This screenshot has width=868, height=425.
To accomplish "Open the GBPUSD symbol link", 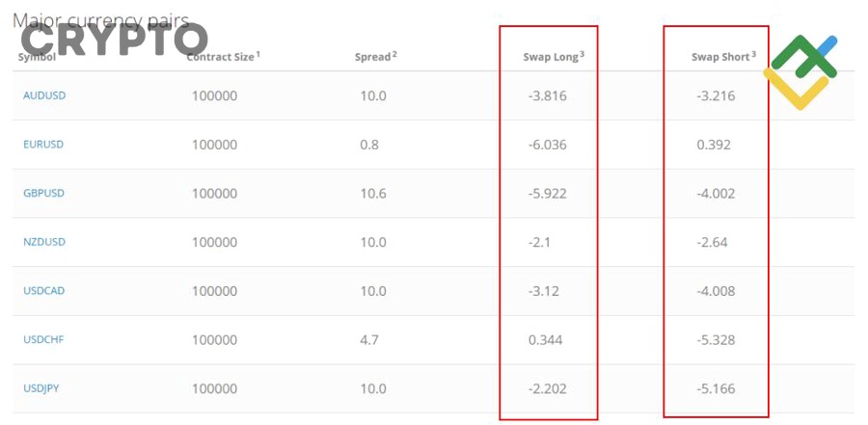I will pos(43,193).
